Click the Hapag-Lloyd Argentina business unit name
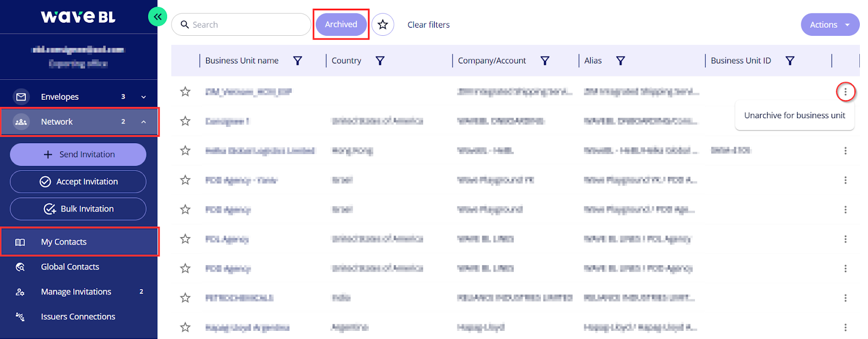868x339 pixels. click(x=247, y=328)
